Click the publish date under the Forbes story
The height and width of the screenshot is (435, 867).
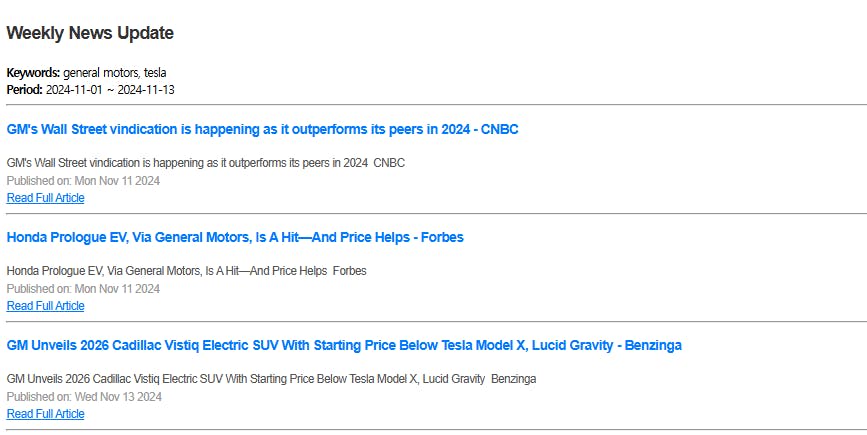coord(83,289)
